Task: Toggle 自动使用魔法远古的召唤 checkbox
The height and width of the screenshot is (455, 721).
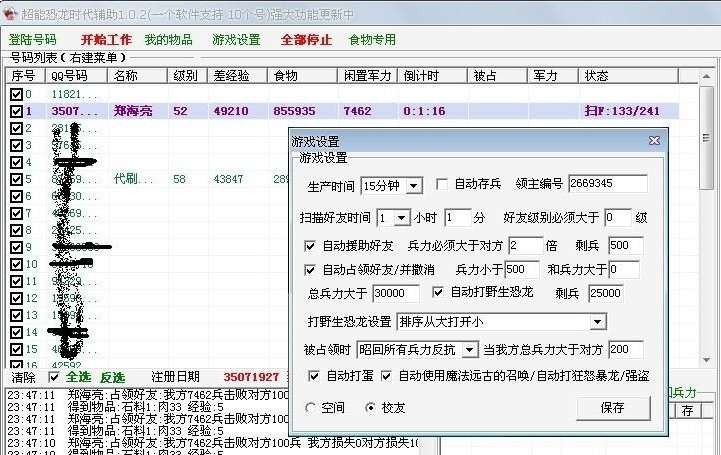Action: 386,376
